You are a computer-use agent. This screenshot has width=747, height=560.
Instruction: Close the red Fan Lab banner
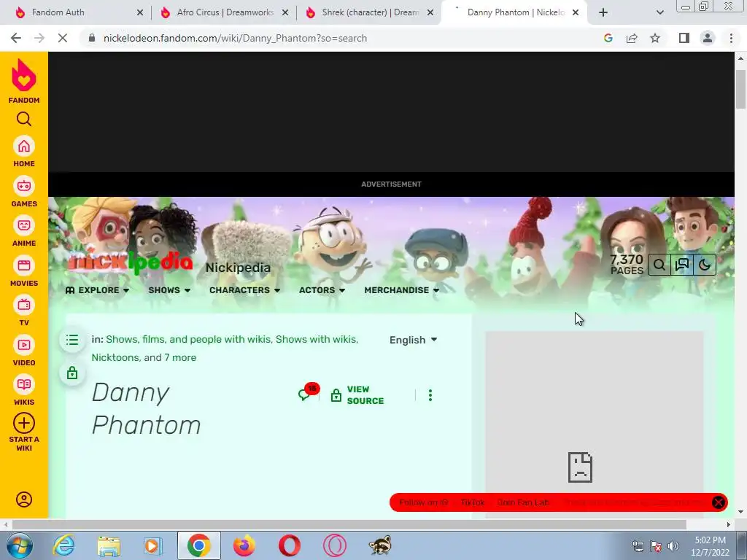coord(719,502)
